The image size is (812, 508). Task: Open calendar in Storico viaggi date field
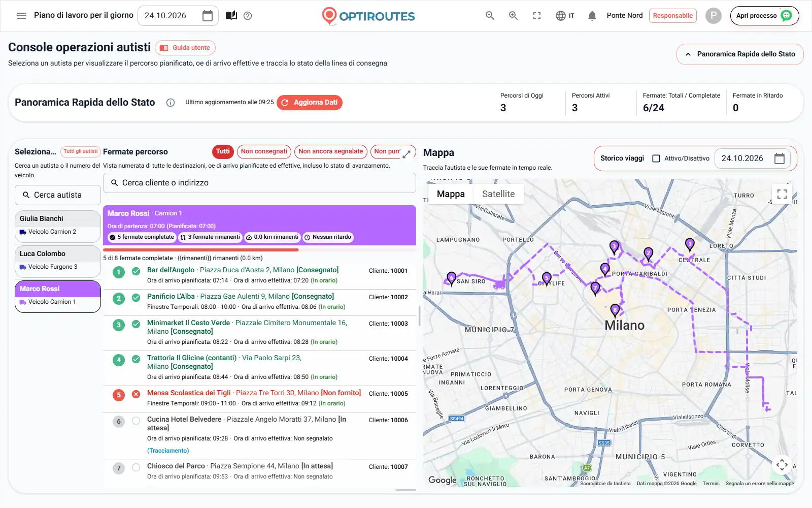pyautogui.click(x=780, y=158)
